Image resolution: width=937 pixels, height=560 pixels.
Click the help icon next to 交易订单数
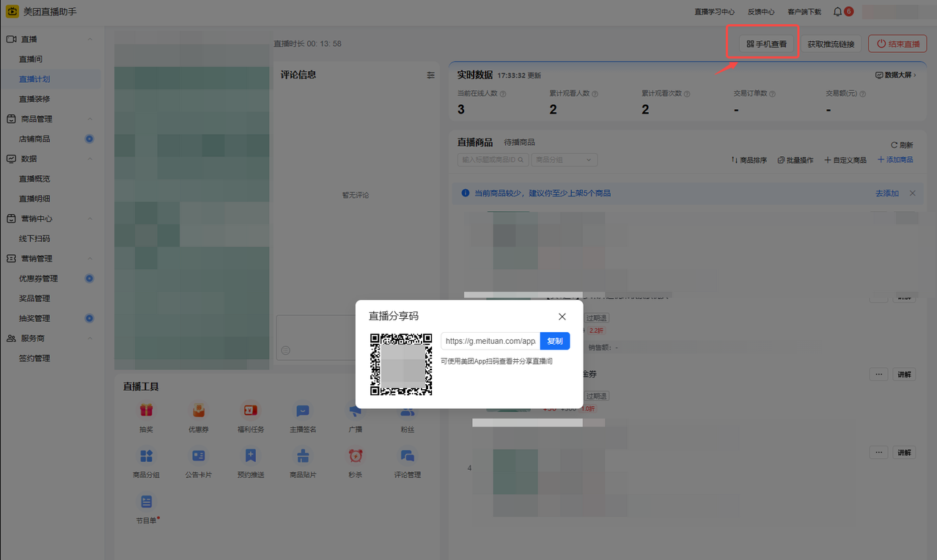[773, 94]
